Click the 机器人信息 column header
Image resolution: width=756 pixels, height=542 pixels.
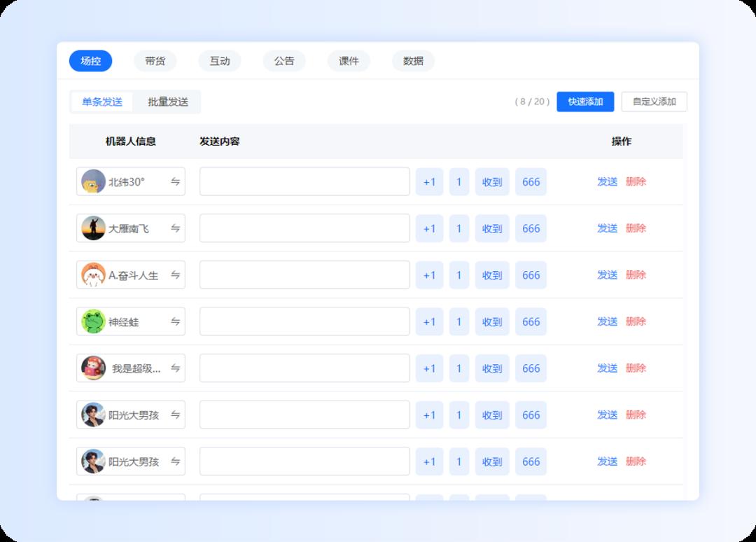pos(131,141)
